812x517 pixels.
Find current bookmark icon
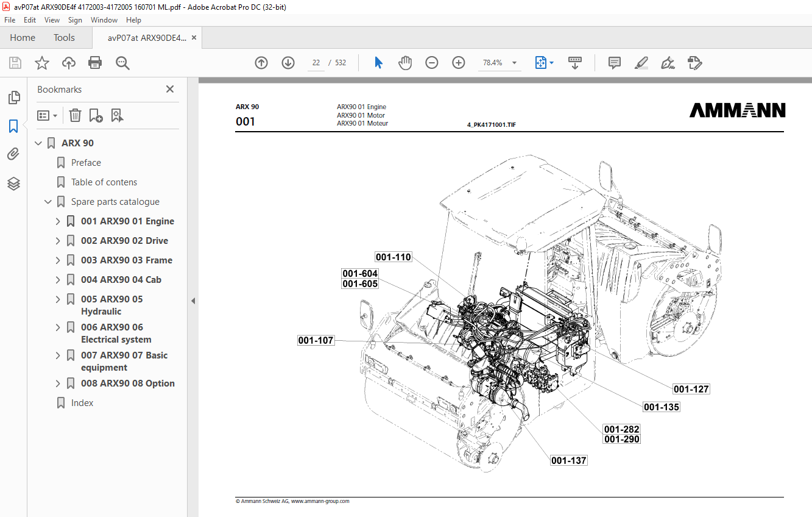[118, 115]
